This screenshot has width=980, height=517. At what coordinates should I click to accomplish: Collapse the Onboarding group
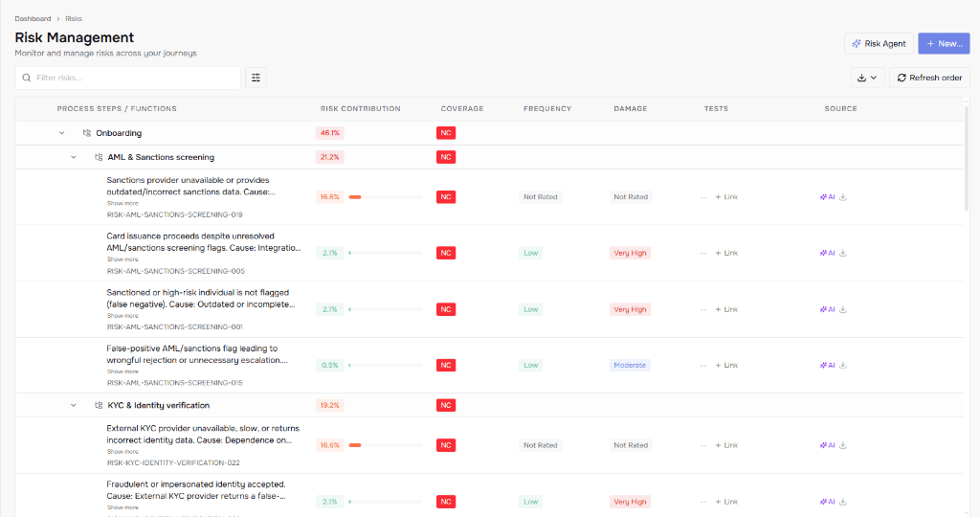click(61, 133)
